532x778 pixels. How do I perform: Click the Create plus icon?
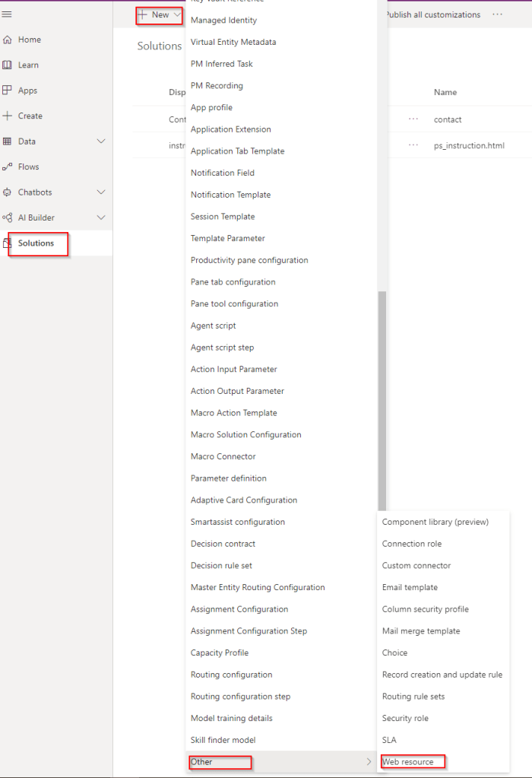coord(8,116)
